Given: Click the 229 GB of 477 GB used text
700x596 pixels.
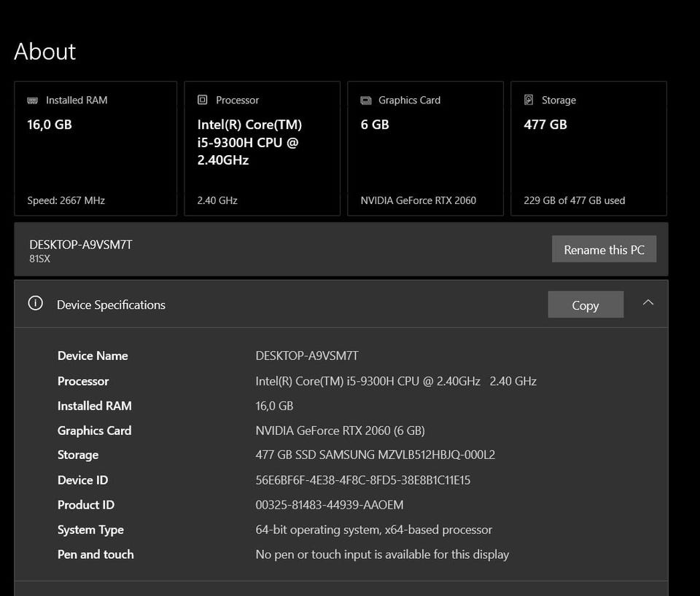Looking at the screenshot, I should coord(574,200).
